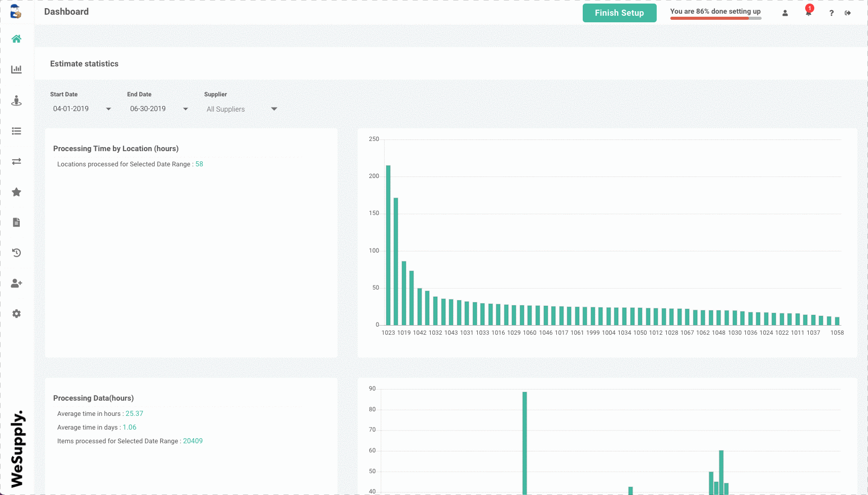Open the user profile icon
Viewport: 868px width, 495px height.
tap(785, 13)
